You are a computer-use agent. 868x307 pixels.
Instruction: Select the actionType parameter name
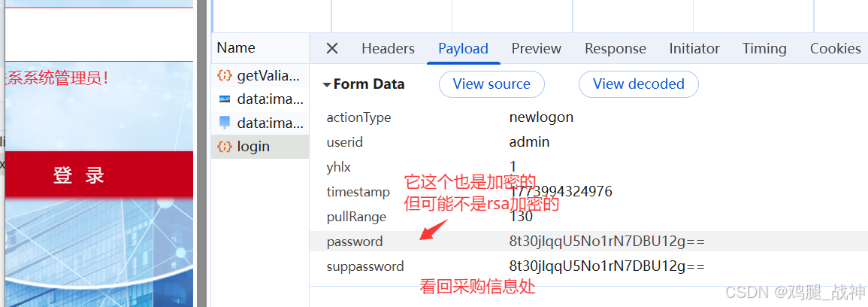[358, 117]
